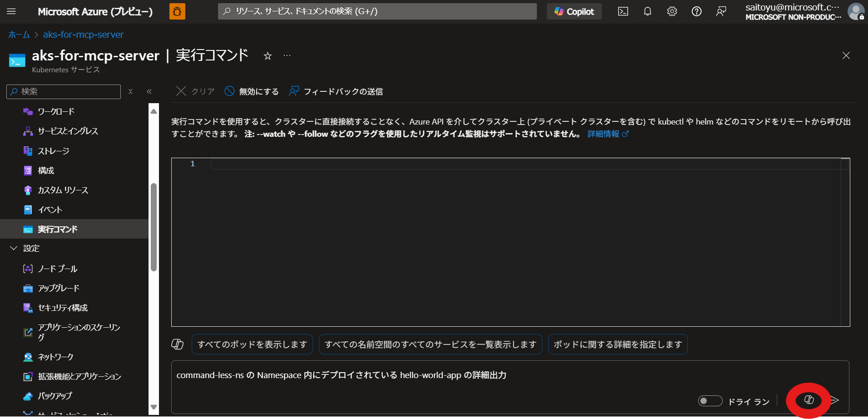Click the sidebar scrollbar thumb
Image resolution: width=868 pixels, height=419 pixels.
click(154, 227)
